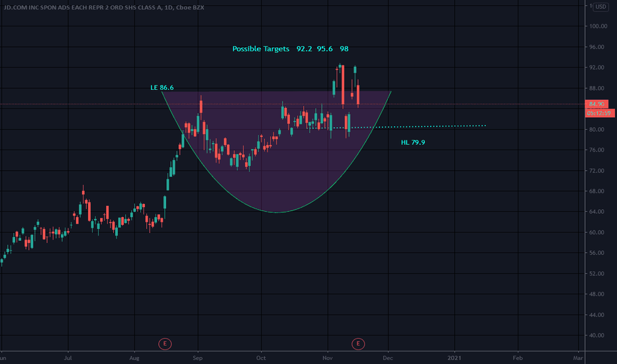Click the Feb label on time axis
Viewport: 617px width, 364px height.
[518, 358]
